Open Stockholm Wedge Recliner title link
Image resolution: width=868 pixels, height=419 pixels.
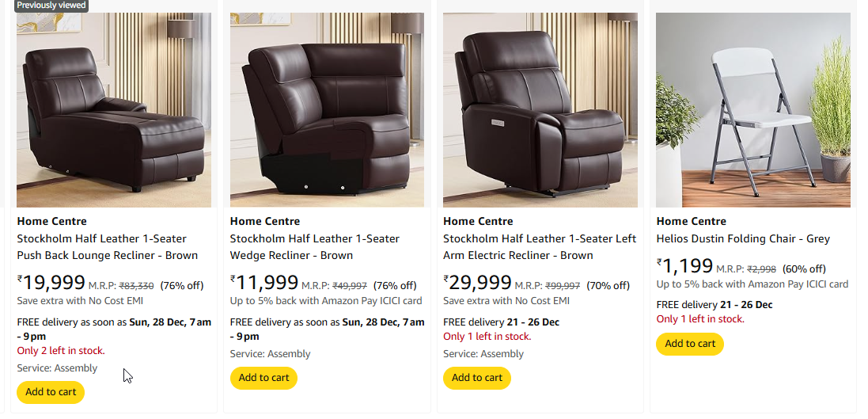pyautogui.click(x=314, y=247)
